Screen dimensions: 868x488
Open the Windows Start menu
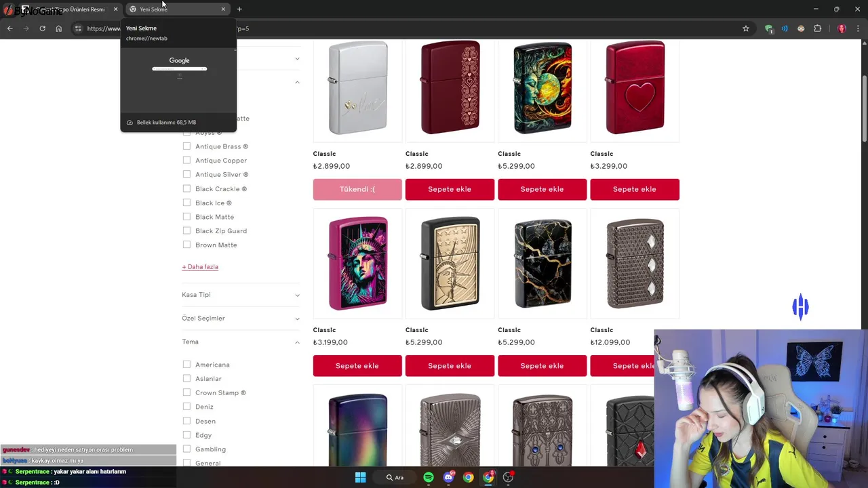(361, 477)
